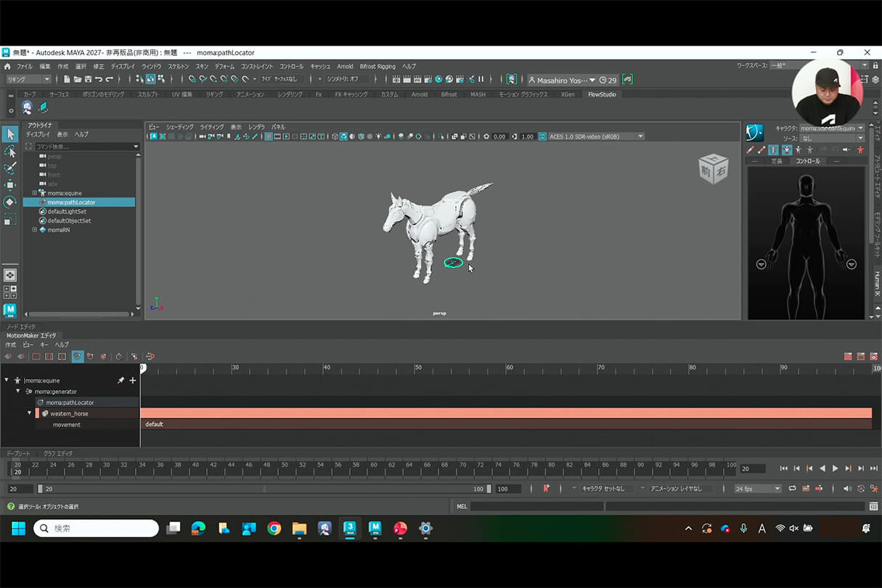882x588 pixels.
Task: Toggle the highlighted viewport camera select icon
Action: pos(153,136)
